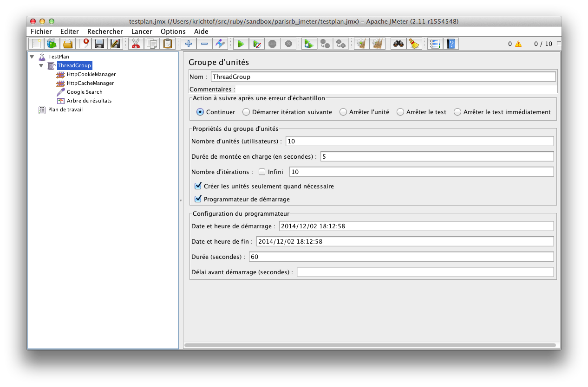Click Date et heure de fin field
Image resolution: width=588 pixels, height=387 pixels.
pyautogui.click(x=405, y=241)
